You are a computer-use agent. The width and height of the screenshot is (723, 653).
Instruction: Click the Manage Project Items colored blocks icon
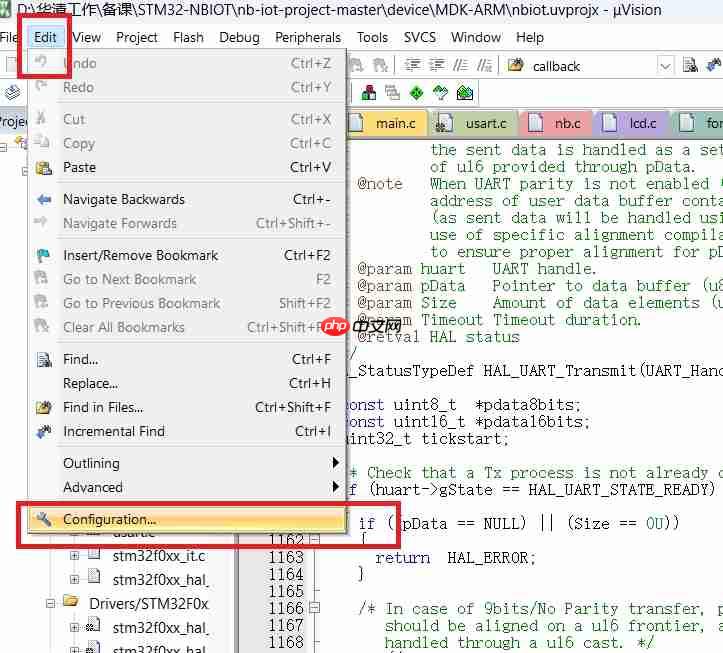pyautogui.click(x=369, y=93)
